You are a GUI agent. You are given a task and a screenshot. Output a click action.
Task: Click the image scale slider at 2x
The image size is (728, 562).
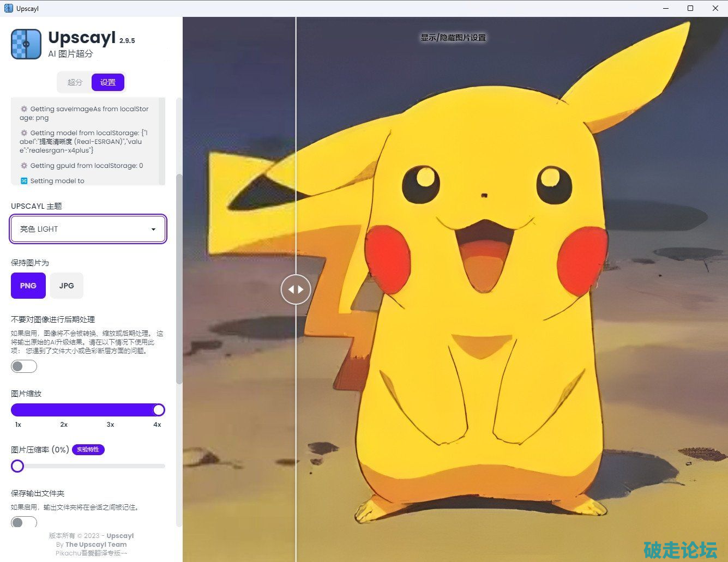point(64,410)
